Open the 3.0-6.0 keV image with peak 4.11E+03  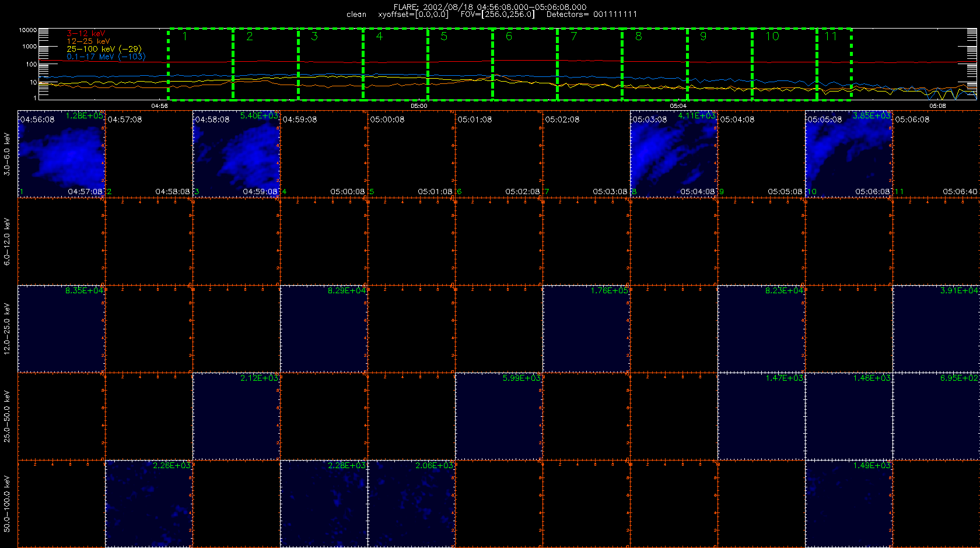coord(674,154)
